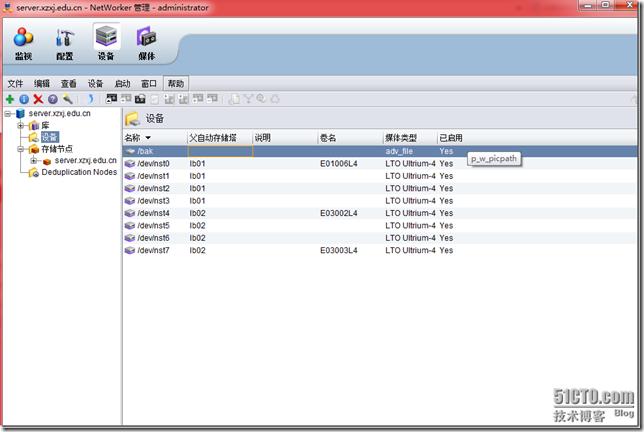Click the greyed checkmark verify icon

pyautogui.click(x=154, y=99)
